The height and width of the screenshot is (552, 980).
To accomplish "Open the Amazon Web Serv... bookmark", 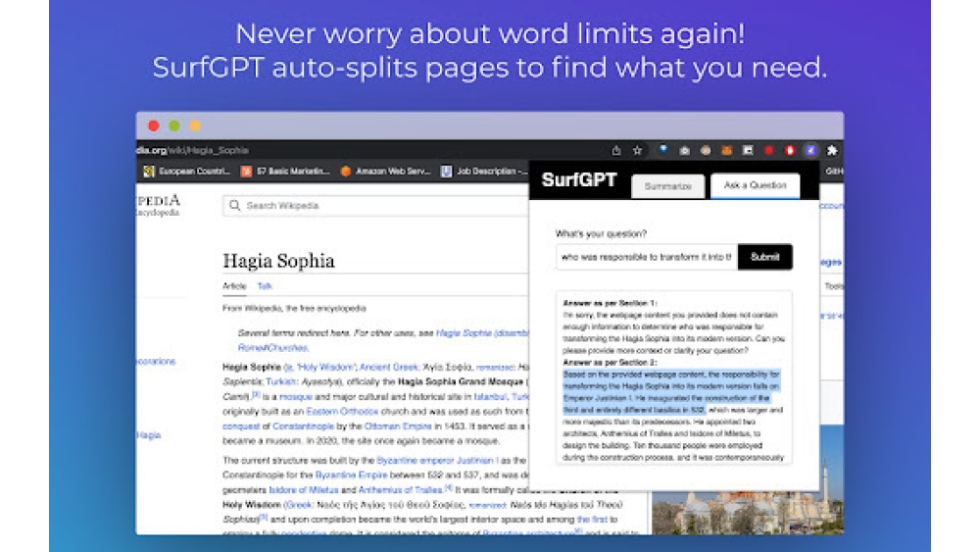I will (385, 172).
